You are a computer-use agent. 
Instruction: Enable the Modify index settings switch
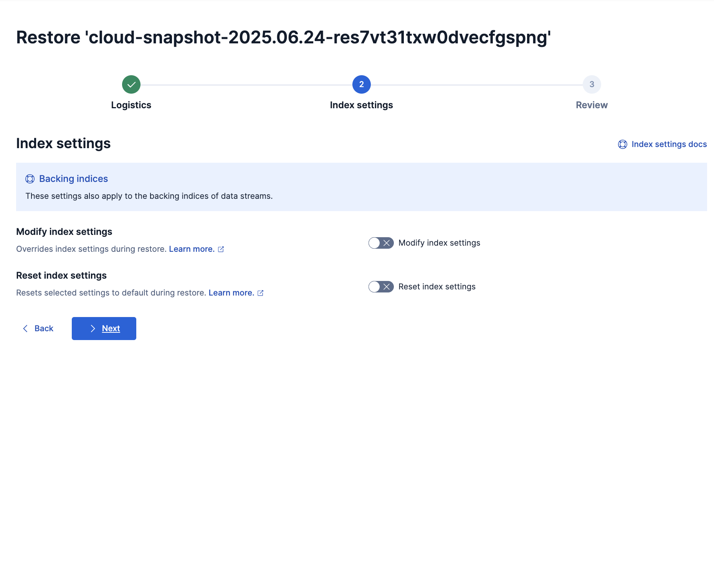click(x=381, y=243)
